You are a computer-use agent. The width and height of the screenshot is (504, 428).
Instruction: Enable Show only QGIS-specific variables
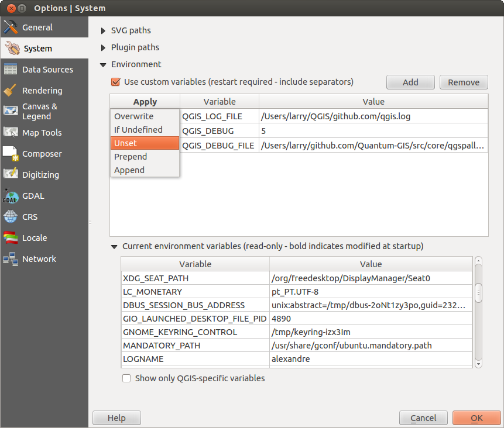point(126,378)
